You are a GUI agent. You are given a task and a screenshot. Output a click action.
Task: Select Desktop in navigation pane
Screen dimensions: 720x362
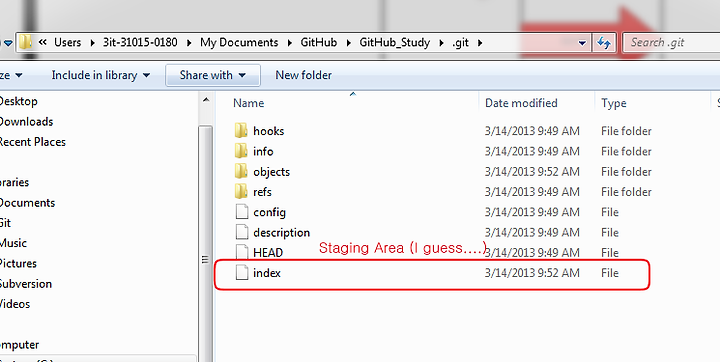(x=18, y=101)
